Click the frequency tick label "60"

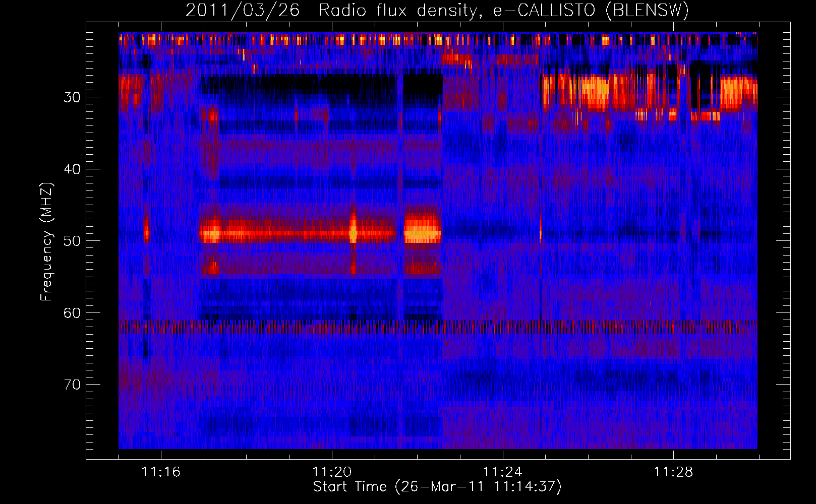[72, 313]
